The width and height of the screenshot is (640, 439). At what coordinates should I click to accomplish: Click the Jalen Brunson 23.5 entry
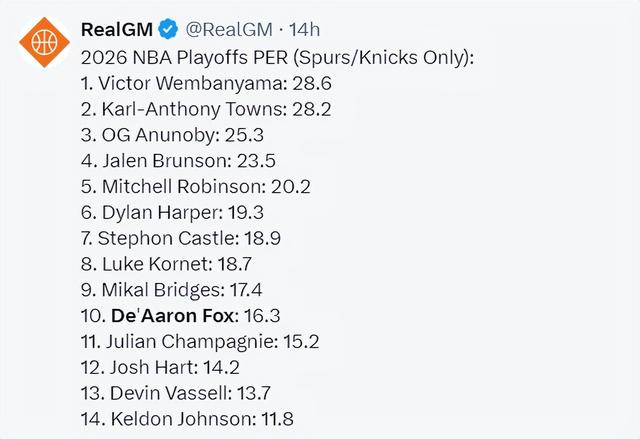coord(178,161)
